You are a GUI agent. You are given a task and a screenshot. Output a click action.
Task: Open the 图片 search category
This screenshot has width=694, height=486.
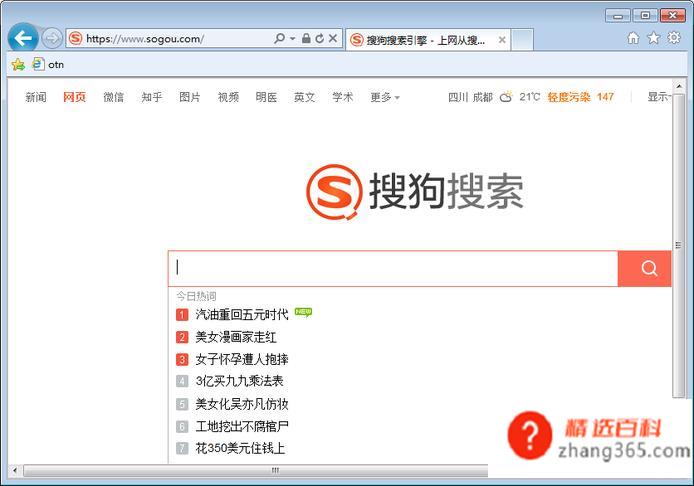tap(190, 97)
